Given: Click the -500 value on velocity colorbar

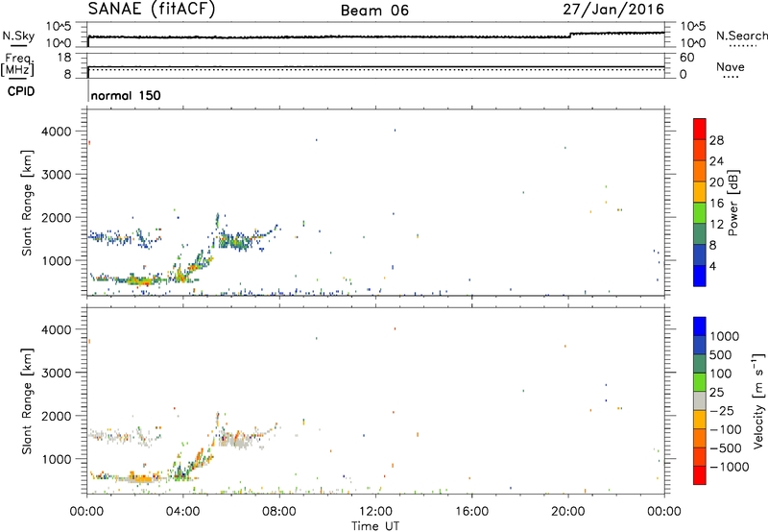Looking at the screenshot, I should pos(726,447).
